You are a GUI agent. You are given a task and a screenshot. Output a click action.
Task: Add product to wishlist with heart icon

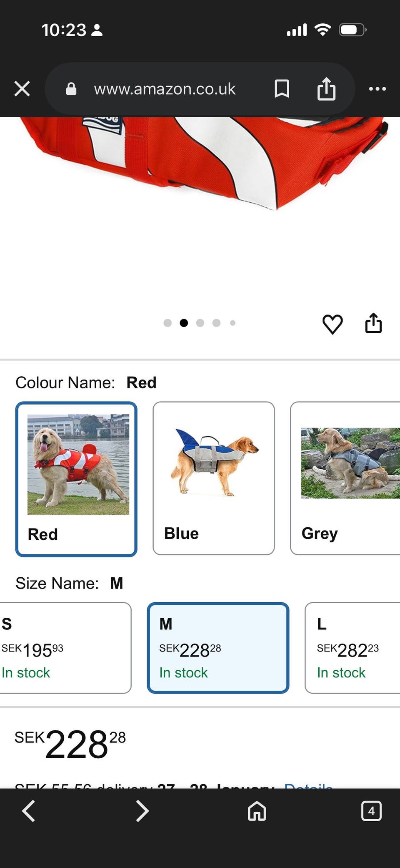click(332, 324)
